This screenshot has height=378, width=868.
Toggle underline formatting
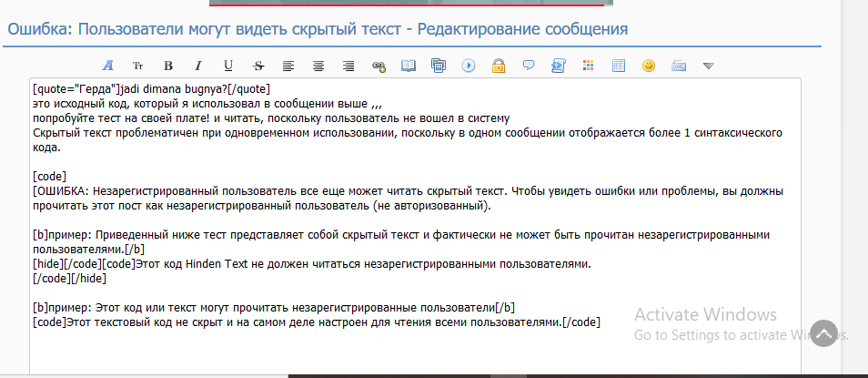click(228, 66)
